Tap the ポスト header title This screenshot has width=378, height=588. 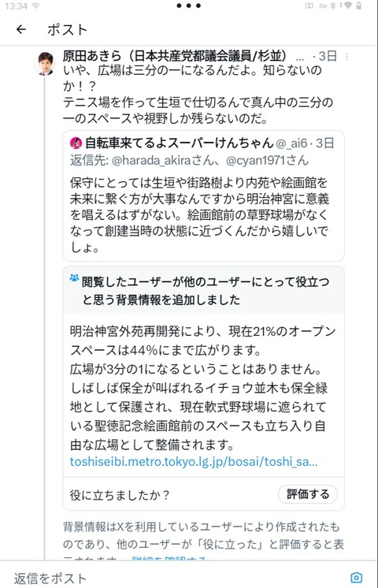68,30
